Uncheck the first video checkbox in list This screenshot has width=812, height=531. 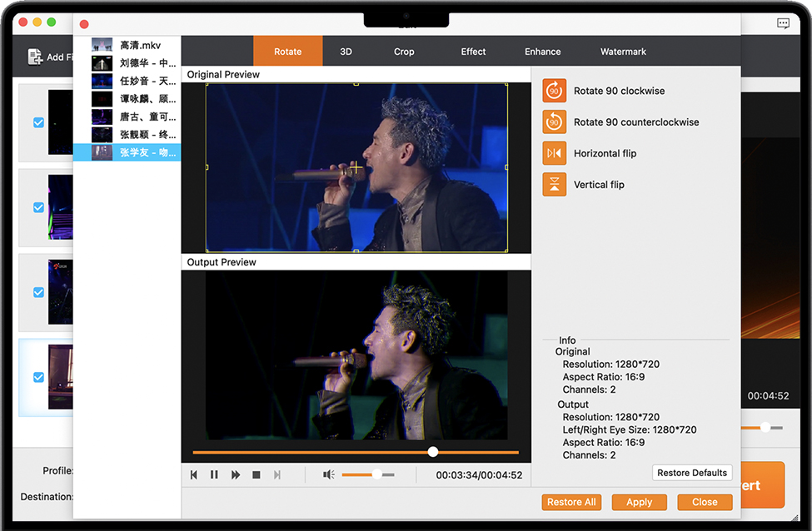click(38, 122)
